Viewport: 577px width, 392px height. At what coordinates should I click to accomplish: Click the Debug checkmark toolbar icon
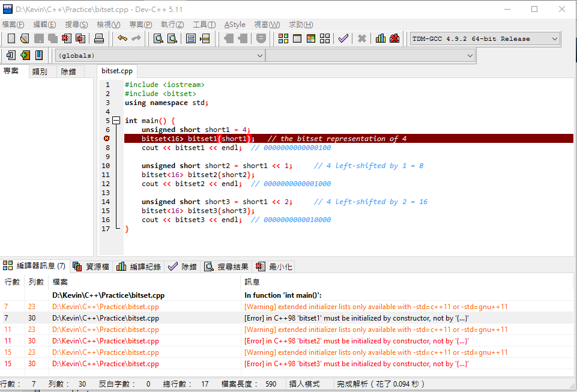point(343,38)
